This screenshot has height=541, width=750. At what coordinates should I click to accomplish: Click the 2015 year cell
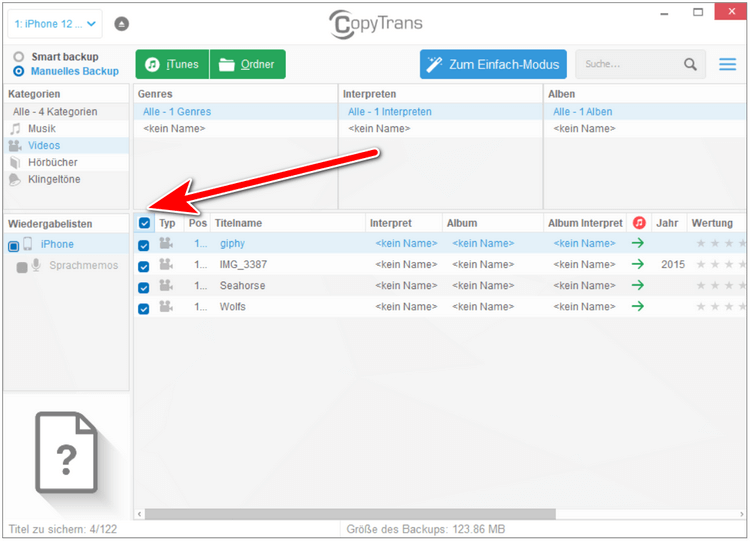click(673, 265)
